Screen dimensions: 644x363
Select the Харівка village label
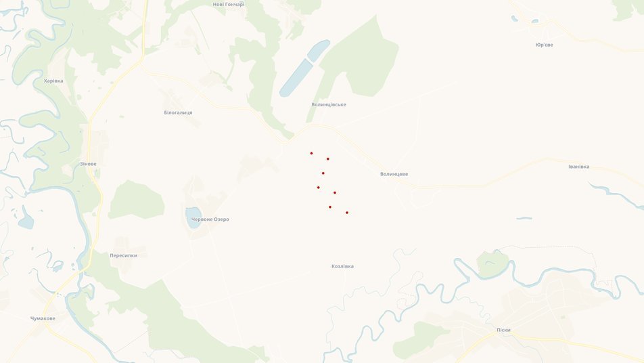53,81
